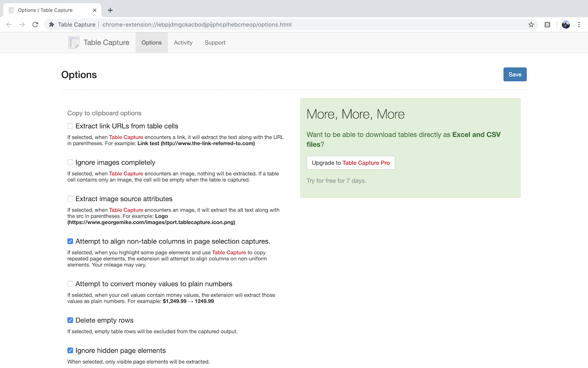Click the browser forward arrow

tap(22, 24)
